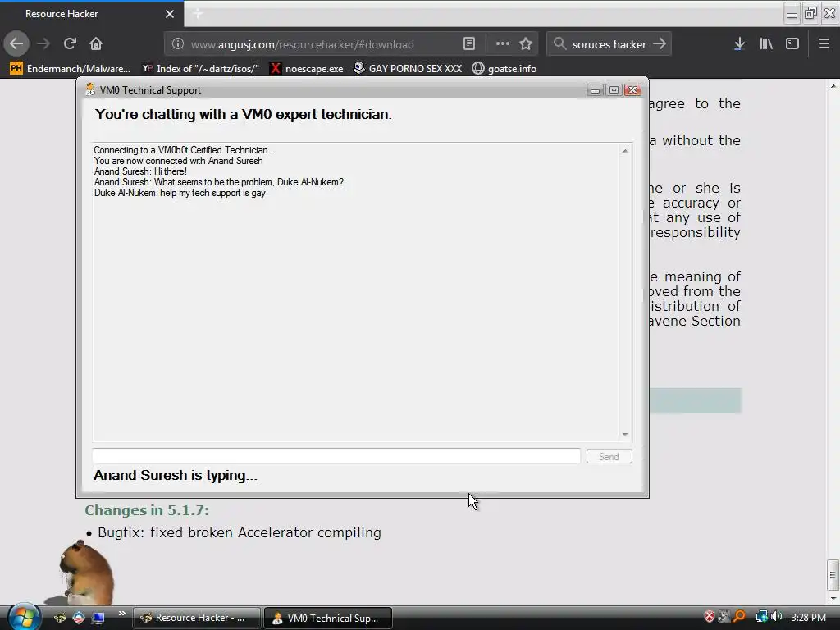Open the Index of /~dartz/isos/ bookmark
Image resolution: width=840 pixels, height=630 pixels.
200,69
